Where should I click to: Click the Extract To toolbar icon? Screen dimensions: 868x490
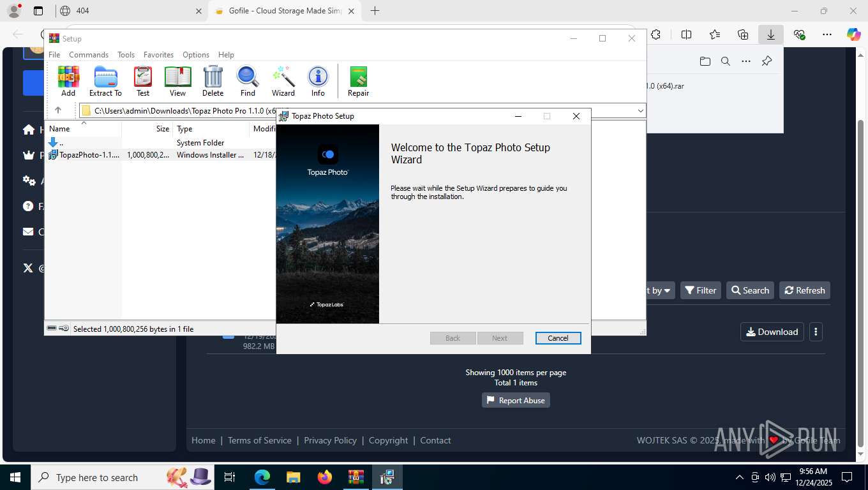point(105,81)
